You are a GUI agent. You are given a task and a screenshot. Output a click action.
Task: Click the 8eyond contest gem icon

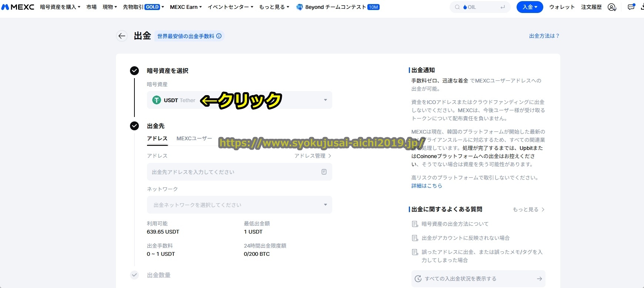[x=300, y=7]
